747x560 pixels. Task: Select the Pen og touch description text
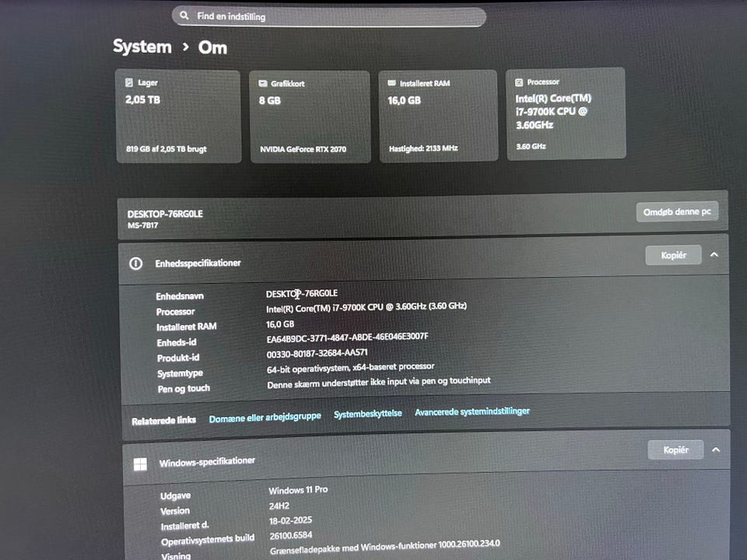pos(378,383)
